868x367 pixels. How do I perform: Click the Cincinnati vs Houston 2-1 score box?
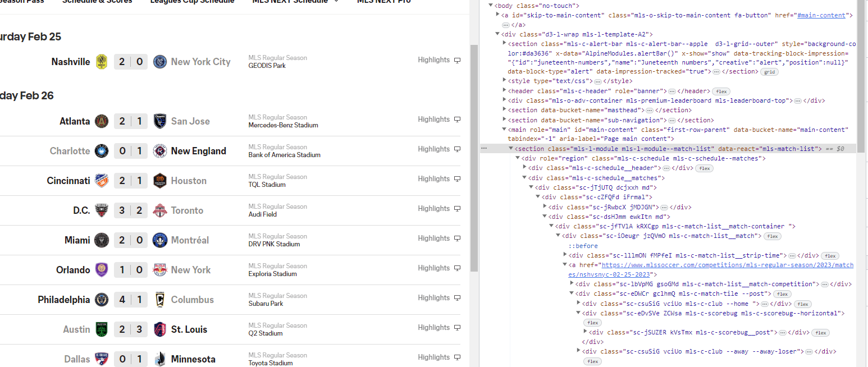coord(131,181)
